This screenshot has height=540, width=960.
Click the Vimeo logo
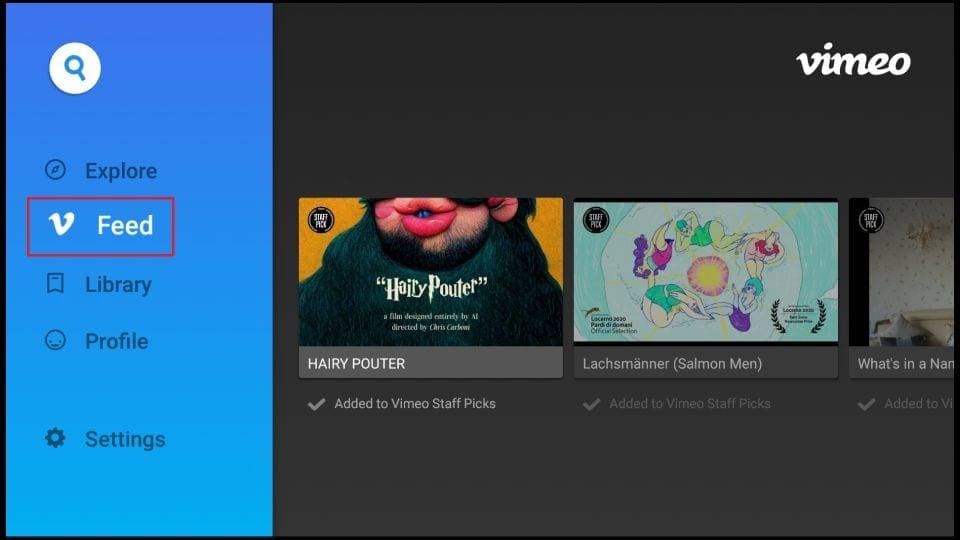click(x=853, y=60)
